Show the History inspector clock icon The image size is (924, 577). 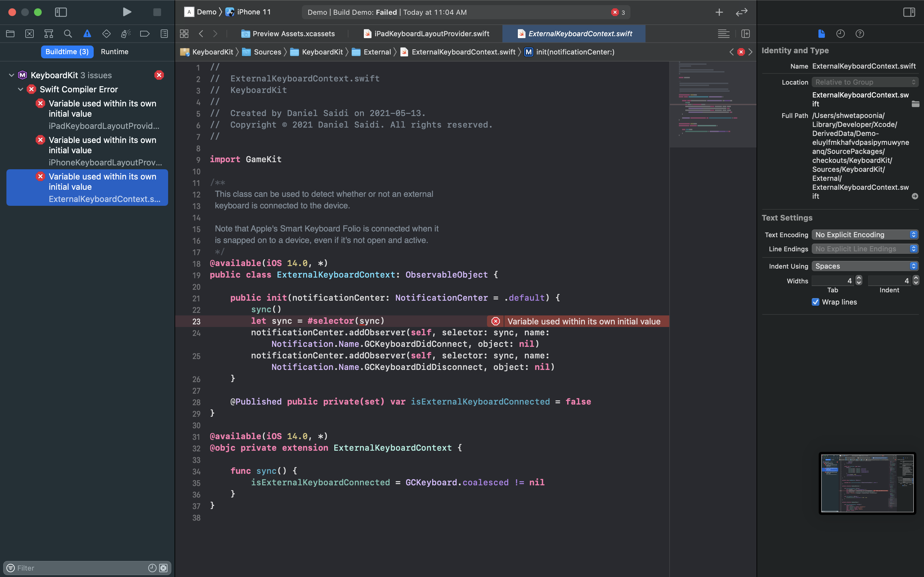(x=840, y=34)
